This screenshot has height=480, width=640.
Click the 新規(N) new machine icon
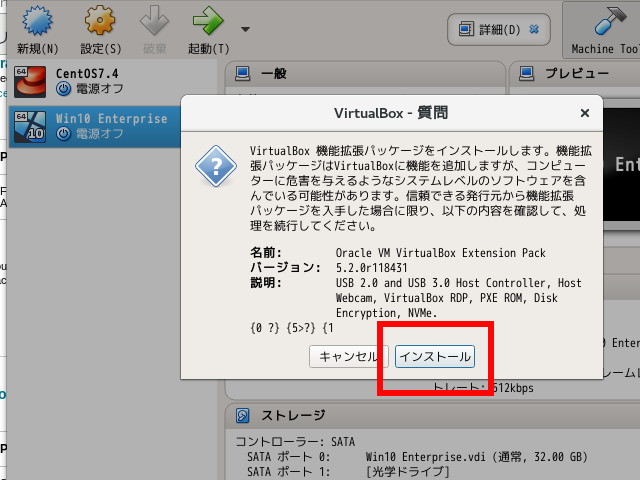37,22
